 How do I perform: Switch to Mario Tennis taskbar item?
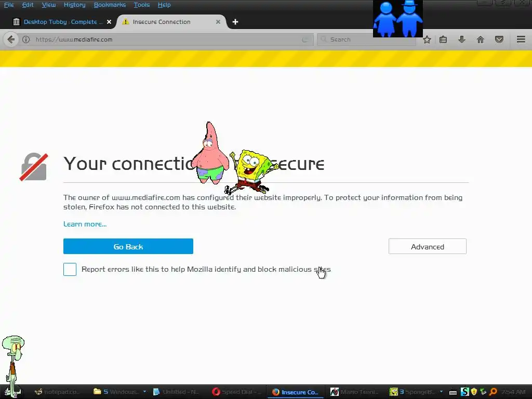[354, 392]
